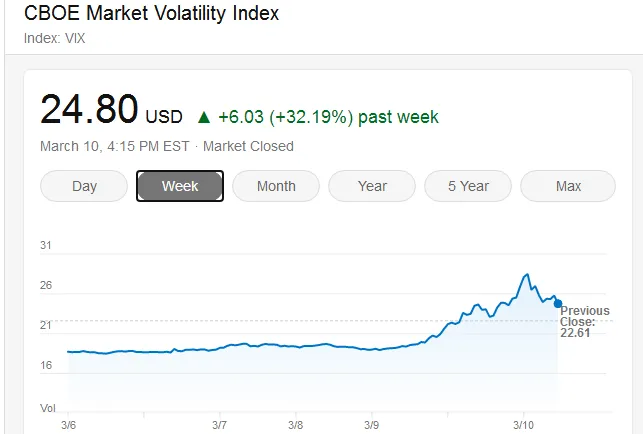Select the Week time range tab

click(x=180, y=186)
